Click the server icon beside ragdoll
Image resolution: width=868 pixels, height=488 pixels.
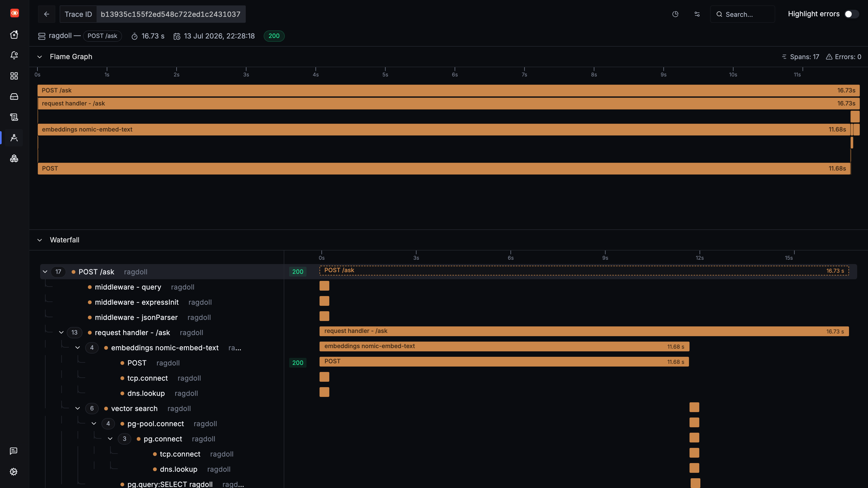tap(42, 36)
